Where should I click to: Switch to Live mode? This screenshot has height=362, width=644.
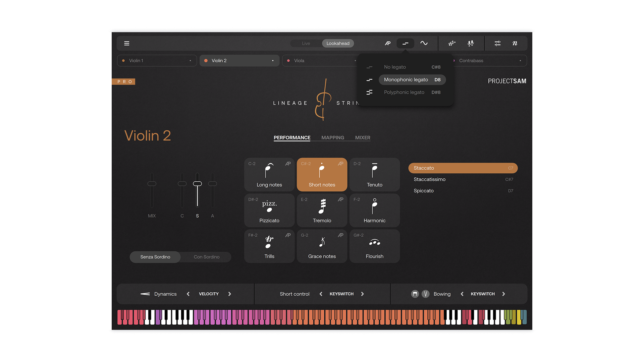(306, 43)
